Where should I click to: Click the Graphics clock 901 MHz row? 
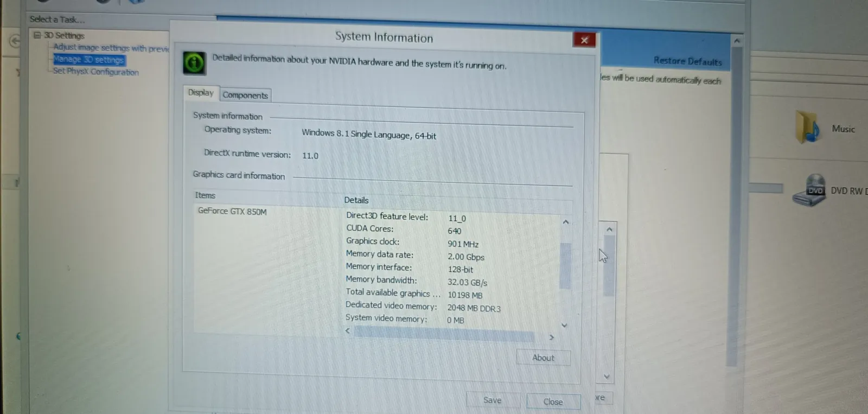coord(412,243)
